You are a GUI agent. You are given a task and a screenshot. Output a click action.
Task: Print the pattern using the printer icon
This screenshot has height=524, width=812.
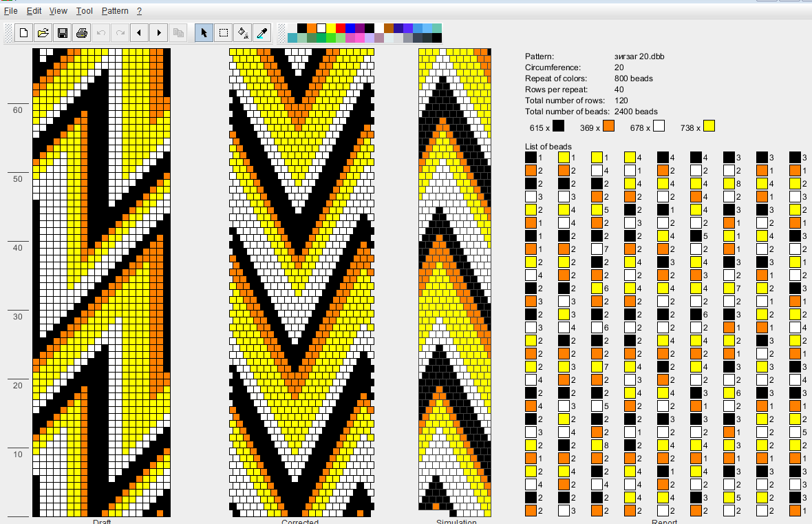81,33
